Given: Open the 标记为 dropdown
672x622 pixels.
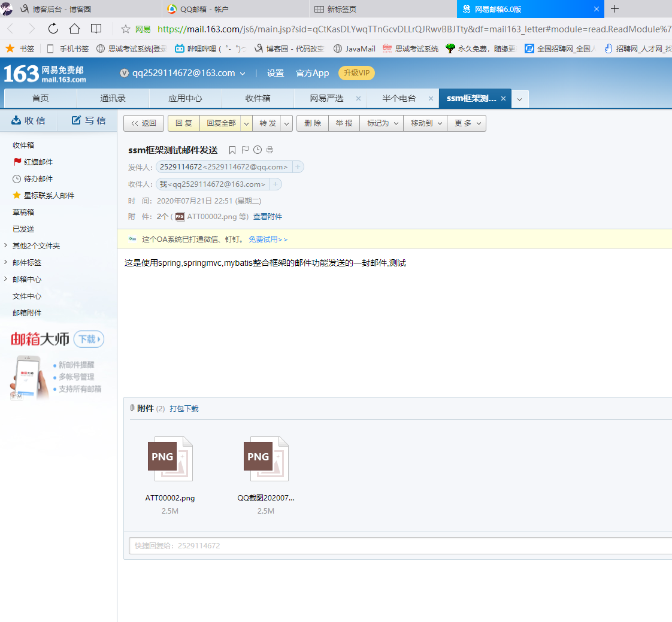Looking at the screenshot, I should click(x=382, y=123).
